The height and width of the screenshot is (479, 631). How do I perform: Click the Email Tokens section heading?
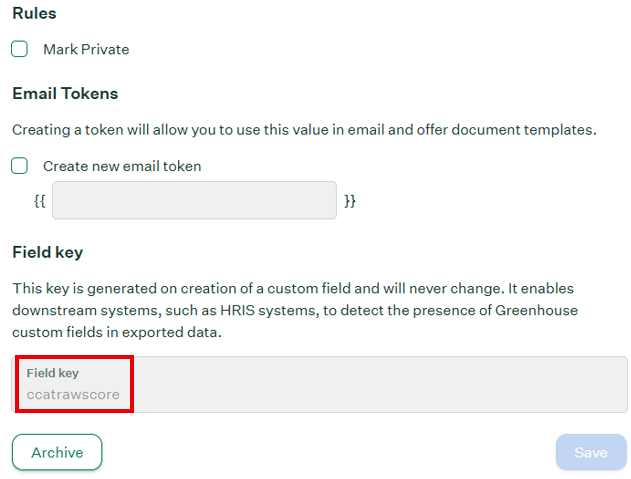(x=65, y=93)
